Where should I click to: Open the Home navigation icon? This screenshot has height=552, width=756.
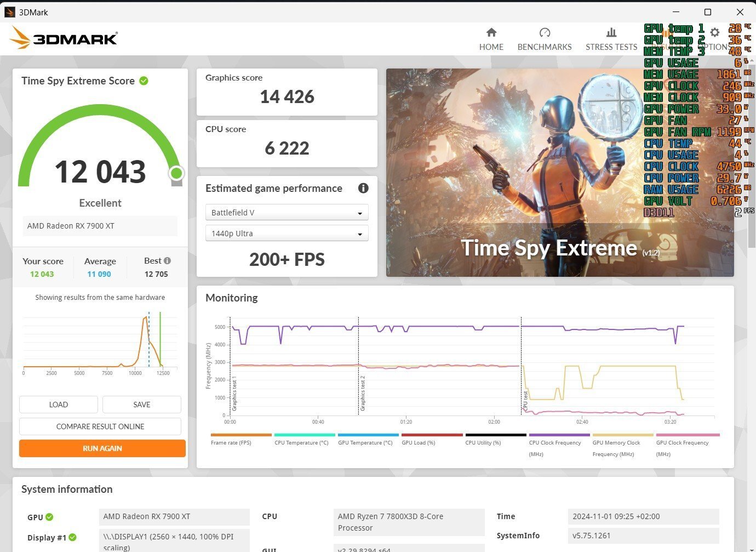491,32
